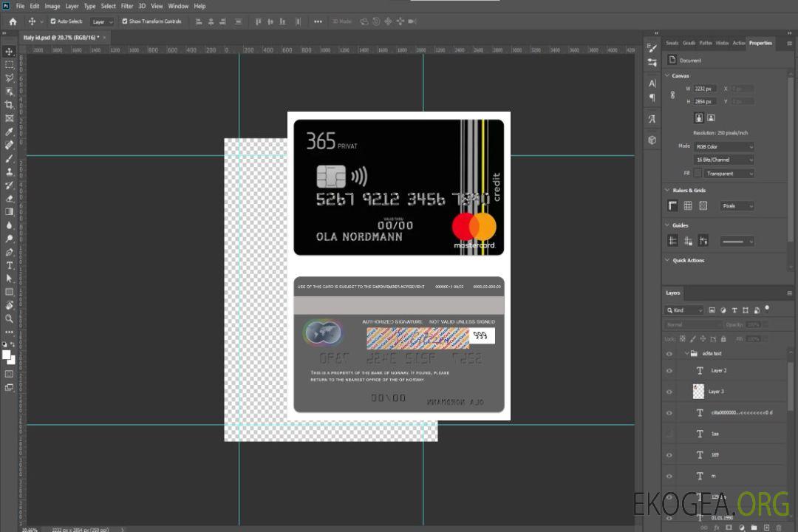Open the Filter menu

coord(127,6)
